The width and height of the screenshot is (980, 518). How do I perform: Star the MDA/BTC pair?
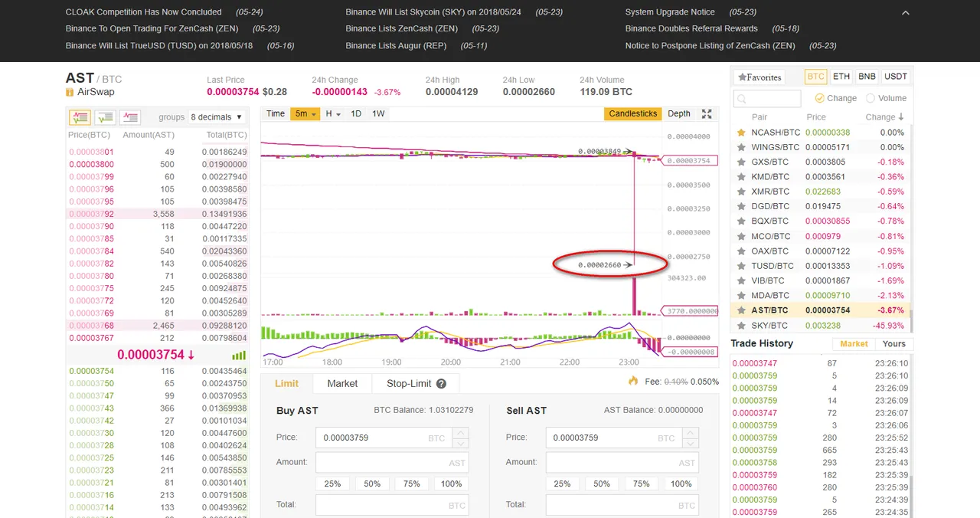click(740, 296)
